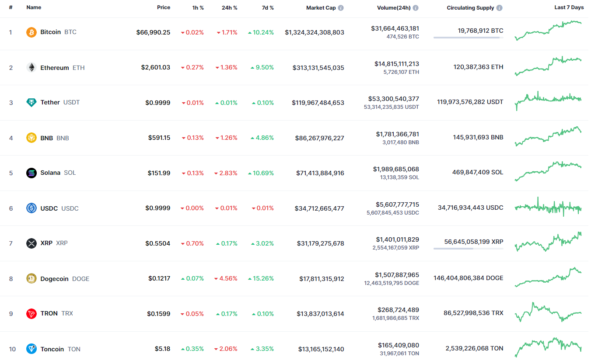Click the TRON red logo icon

pyautogui.click(x=31, y=314)
